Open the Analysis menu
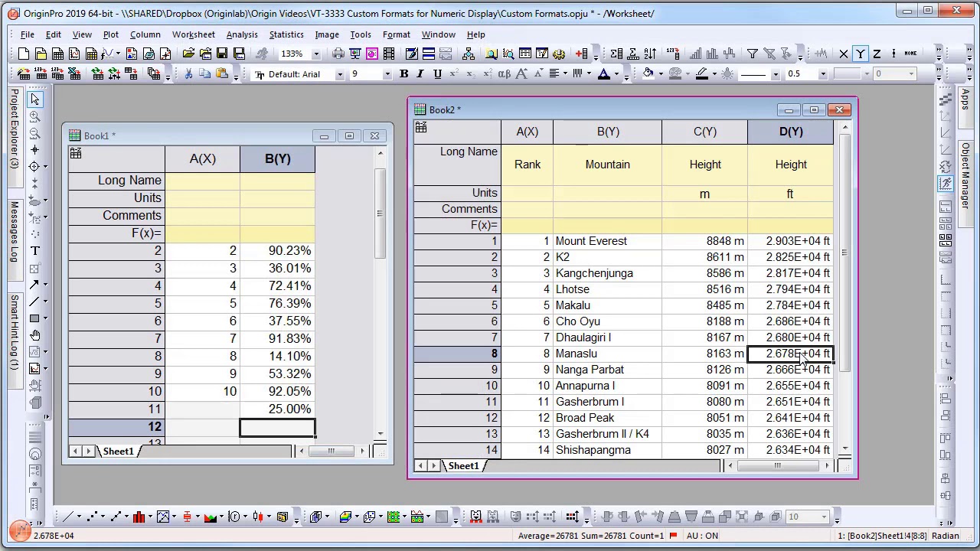The height and width of the screenshot is (551, 980). pos(242,34)
